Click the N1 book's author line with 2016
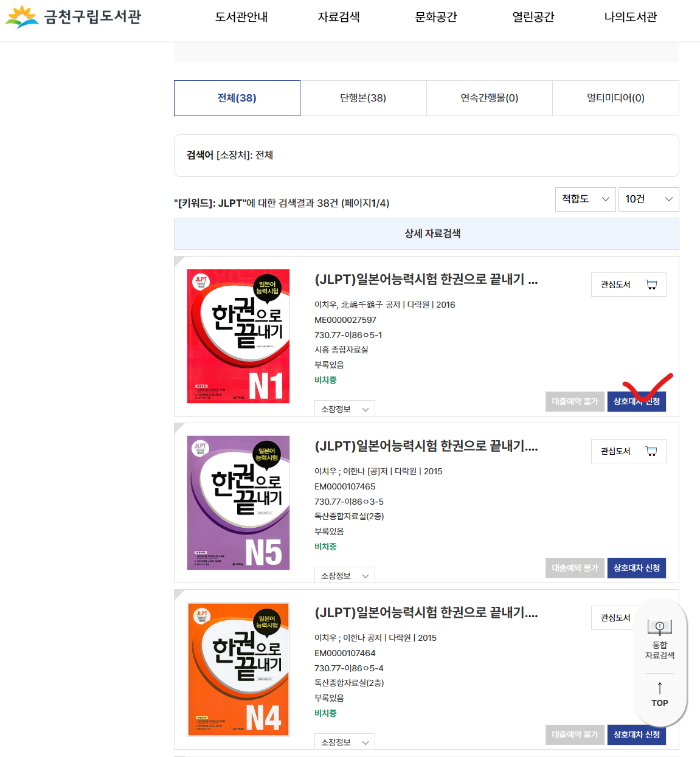 tap(385, 305)
